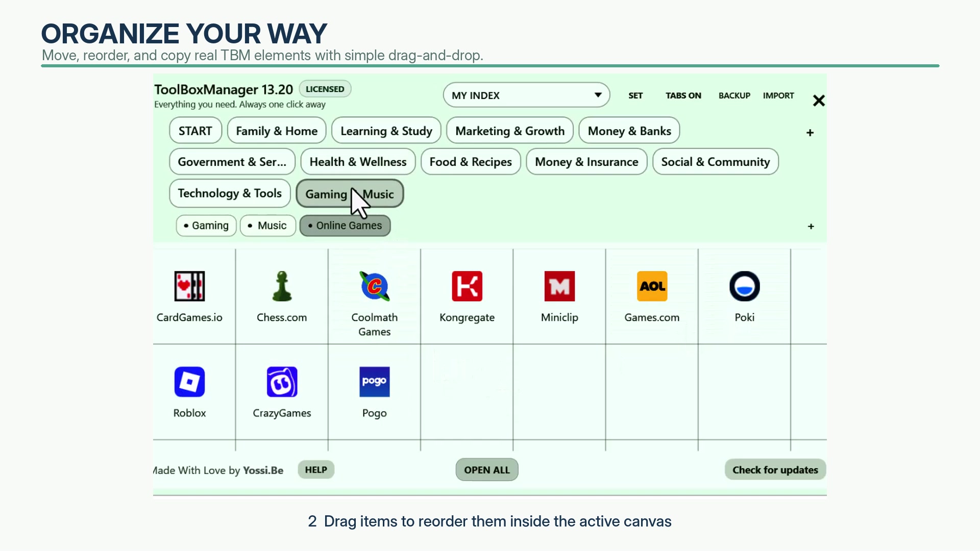Select the Gaming & Music category

click(350, 194)
